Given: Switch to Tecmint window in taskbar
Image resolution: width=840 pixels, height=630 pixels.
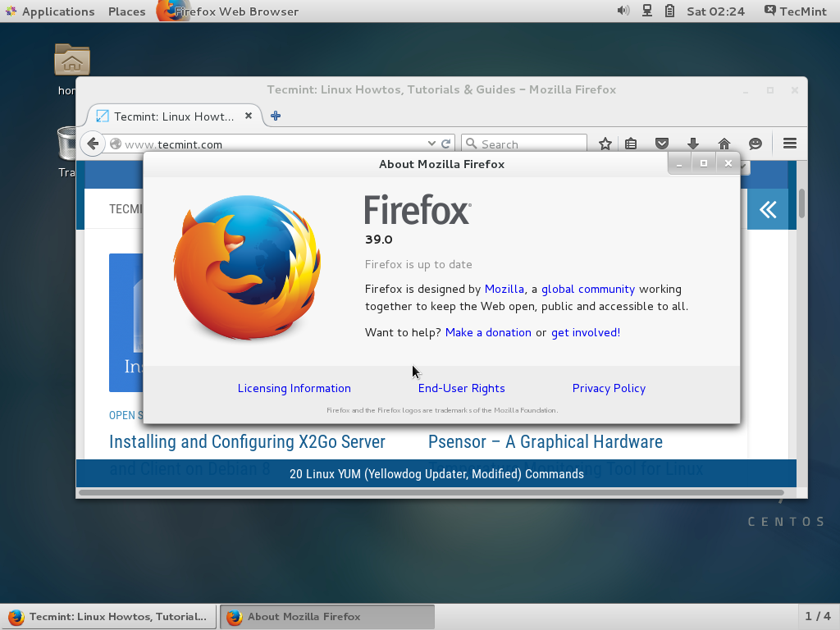Looking at the screenshot, I should pyautogui.click(x=108, y=617).
